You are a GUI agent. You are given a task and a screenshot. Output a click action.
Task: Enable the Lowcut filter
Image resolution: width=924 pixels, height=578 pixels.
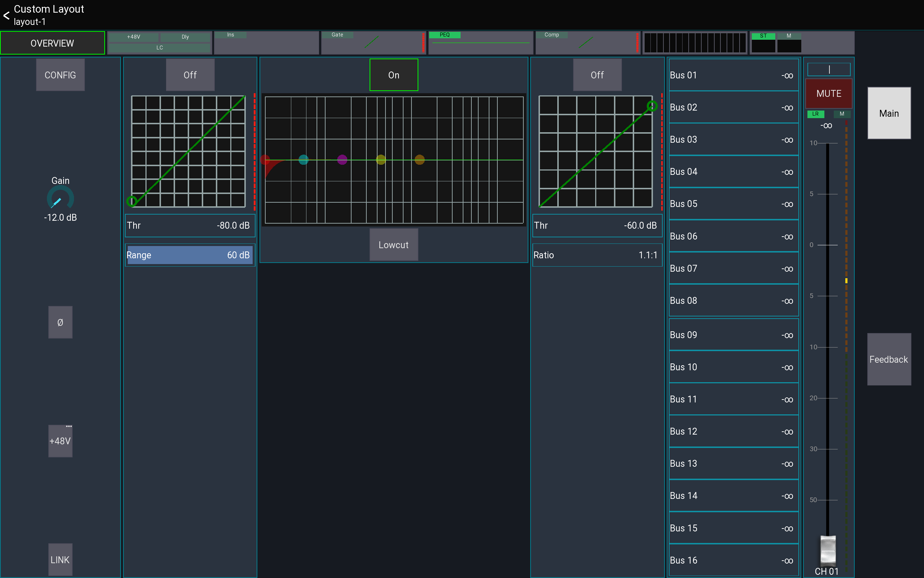(394, 245)
